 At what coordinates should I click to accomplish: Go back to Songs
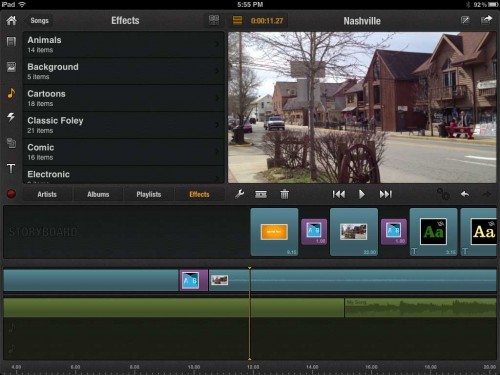coord(39,20)
